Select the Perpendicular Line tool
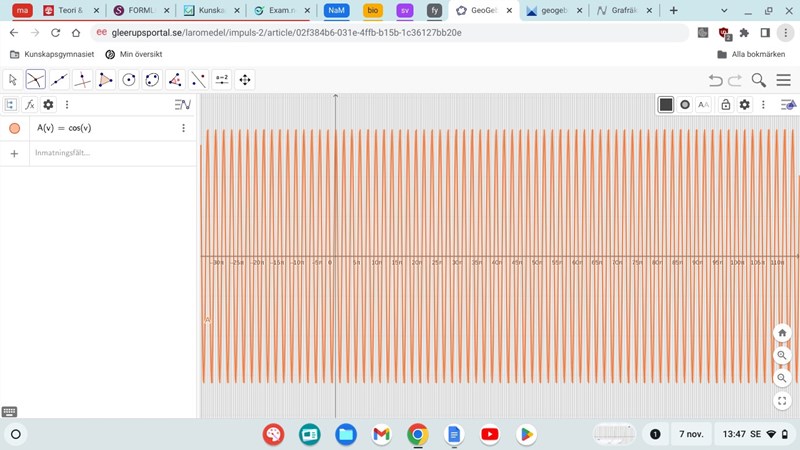Viewport: 800px width, 450px height. click(x=82, y=80)
